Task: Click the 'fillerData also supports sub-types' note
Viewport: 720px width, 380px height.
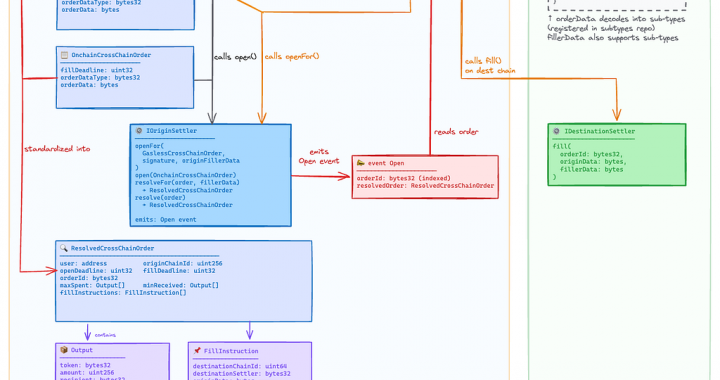Action: point(613,38)
